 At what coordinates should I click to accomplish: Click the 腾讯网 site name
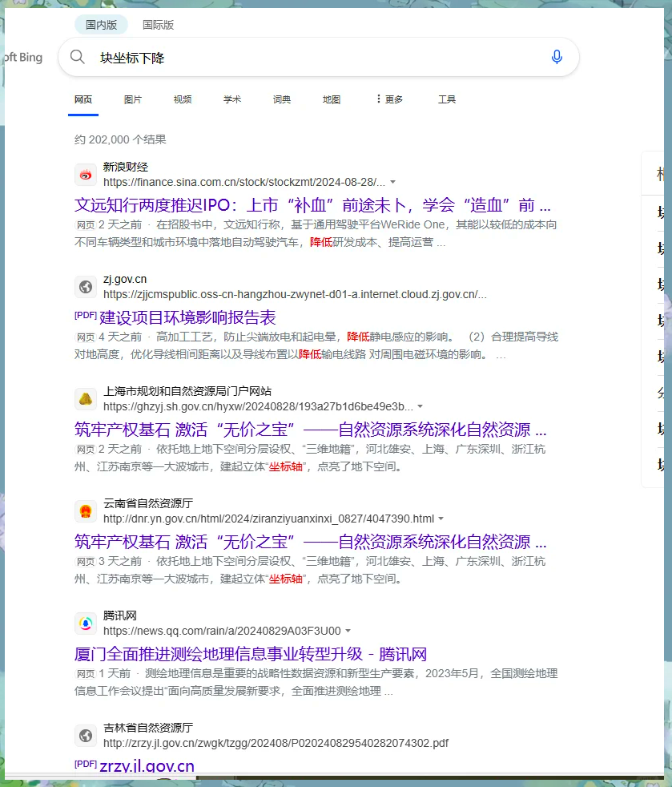point(120,615)
